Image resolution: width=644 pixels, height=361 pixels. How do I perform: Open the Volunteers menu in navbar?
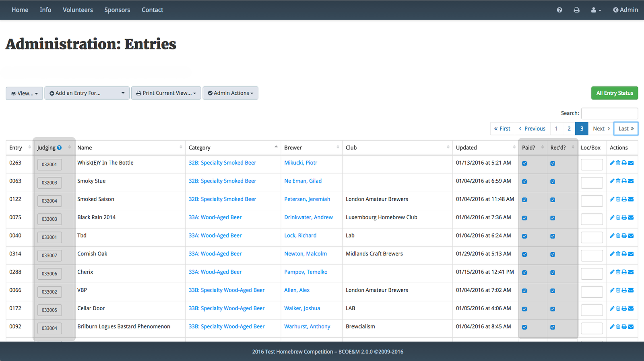[78, 10]
